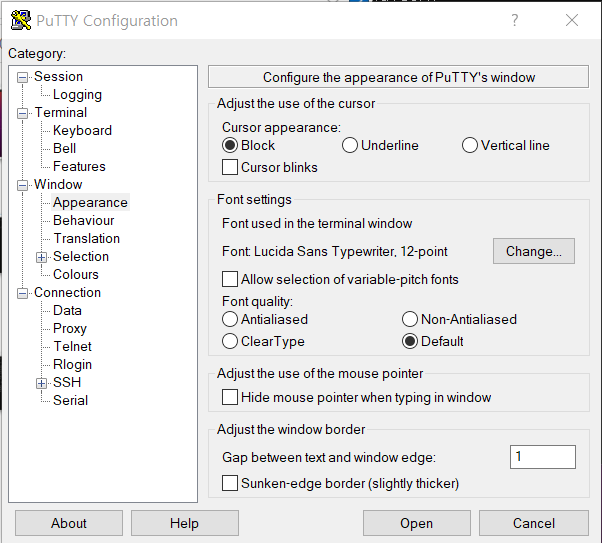Screen dimensions: 602x543
Task: Open the Logging category
Action: tap(77, 95)
